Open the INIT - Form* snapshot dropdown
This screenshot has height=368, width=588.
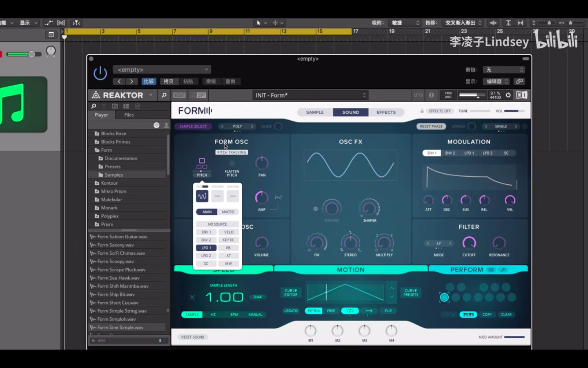(x=310, y=95)
